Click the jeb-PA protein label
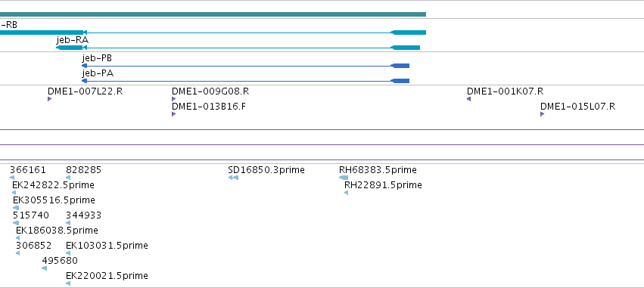This screenshot has width=644, height=288. pyautogui.click(x=98, y=73)
